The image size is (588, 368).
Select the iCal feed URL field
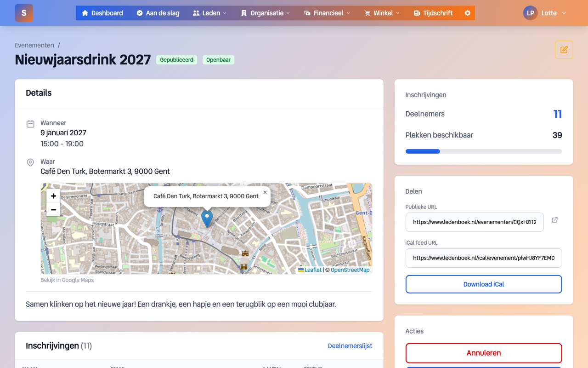pyautogui.click(x=484, y=258)
